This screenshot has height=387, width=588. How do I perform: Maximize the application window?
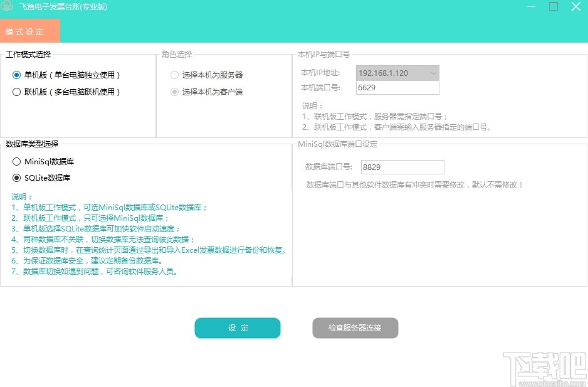coord(553,6)
